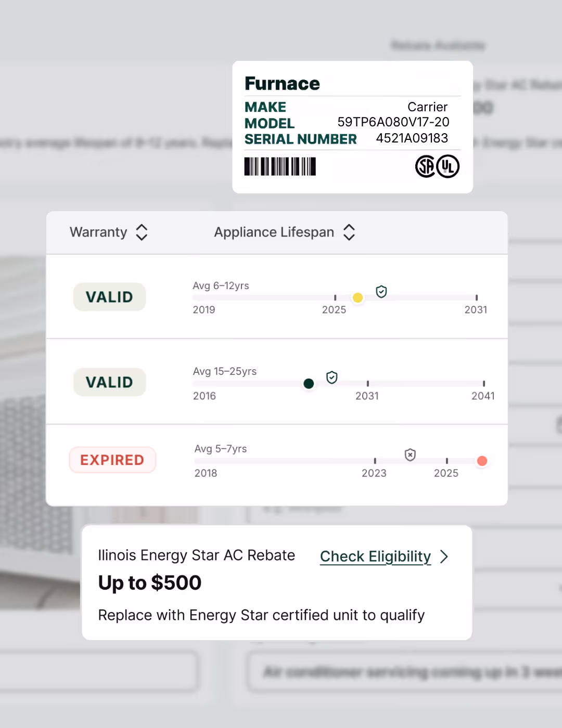Click the Replace with Energy Star certified unit text

(x=261, y=615)
